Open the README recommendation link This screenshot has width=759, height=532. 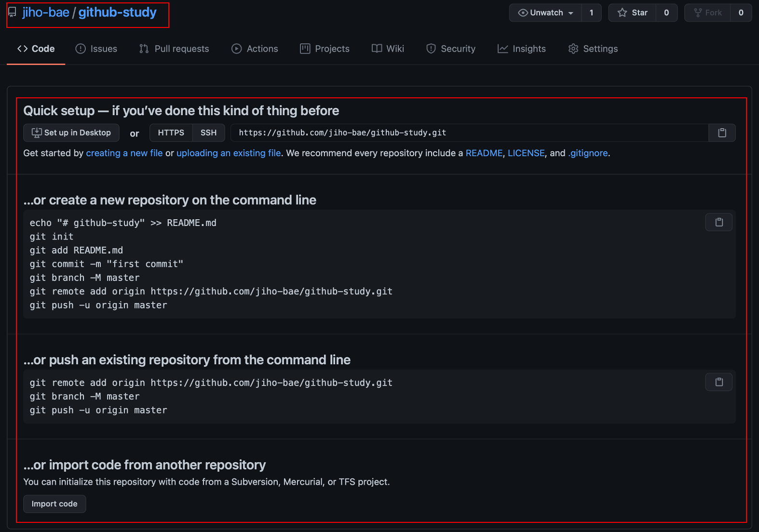pyautogui.click(x=484, y=153)
